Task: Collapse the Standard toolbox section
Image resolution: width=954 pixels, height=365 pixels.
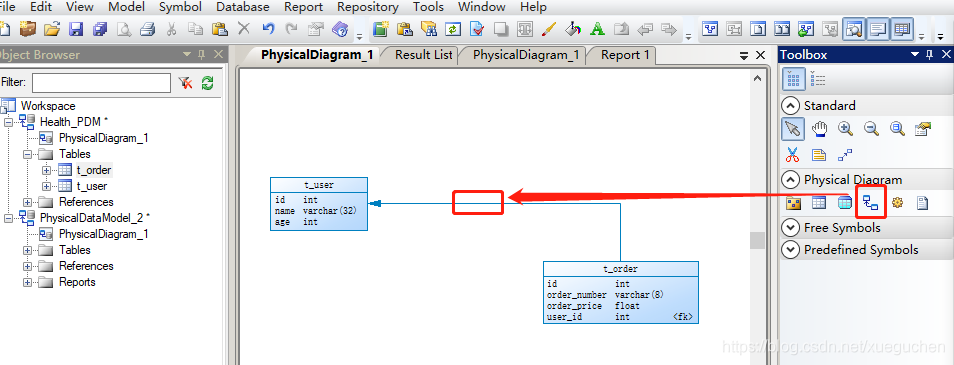Action: click(790, 106)
